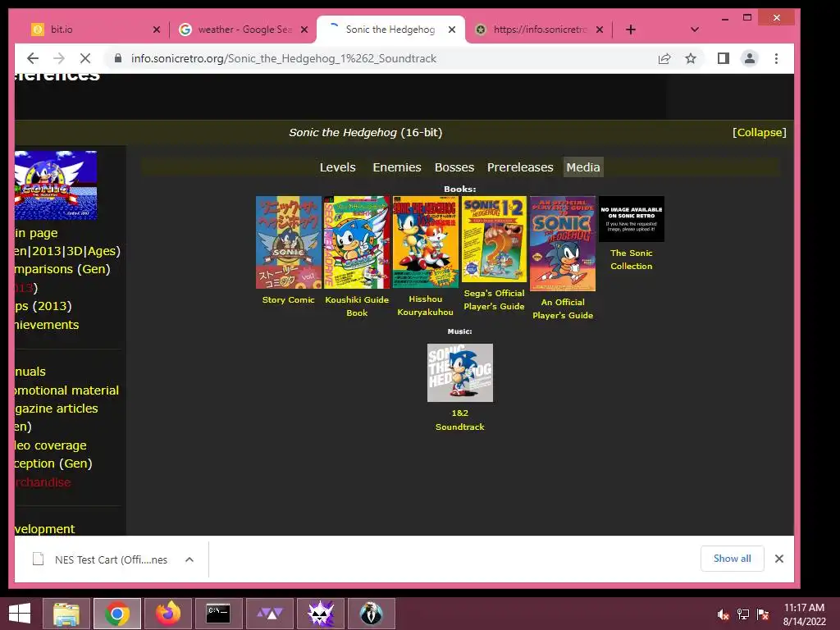840x630 pixels.
Task: Click the forward navigation arrow
Action: (x=59, y=58)
